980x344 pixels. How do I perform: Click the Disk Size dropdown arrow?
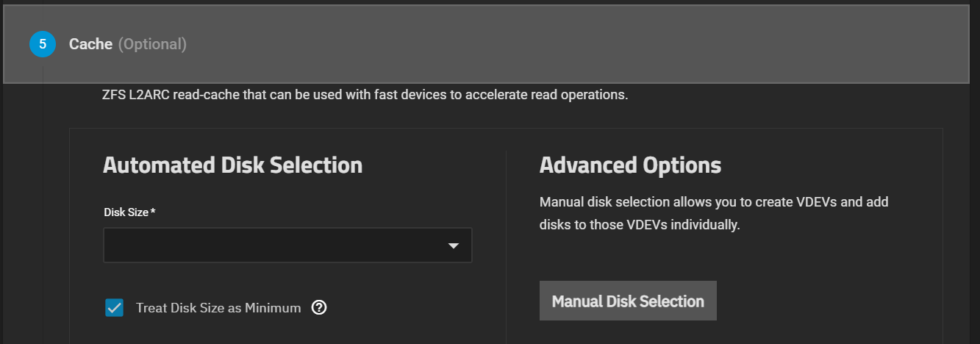coord(454,246)
